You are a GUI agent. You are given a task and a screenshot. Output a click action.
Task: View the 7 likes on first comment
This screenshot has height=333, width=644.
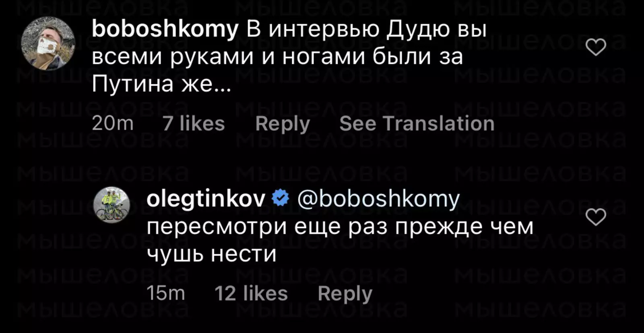194,123
